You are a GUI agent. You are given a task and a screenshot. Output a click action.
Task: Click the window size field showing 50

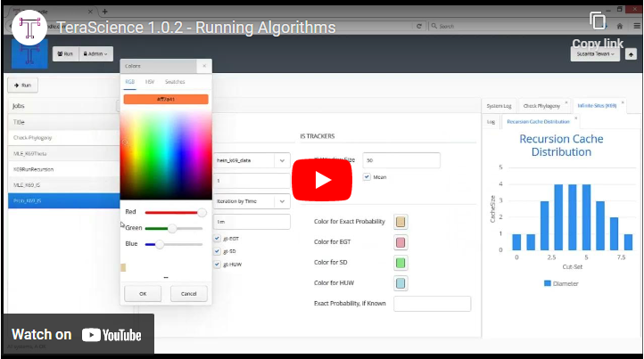point(401,160)
